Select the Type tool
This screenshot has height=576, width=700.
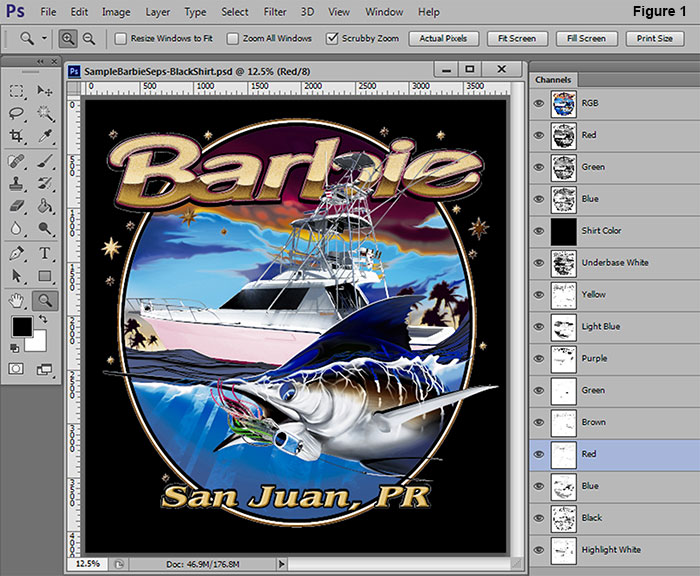pyautogui.click(x=45, y=254)
